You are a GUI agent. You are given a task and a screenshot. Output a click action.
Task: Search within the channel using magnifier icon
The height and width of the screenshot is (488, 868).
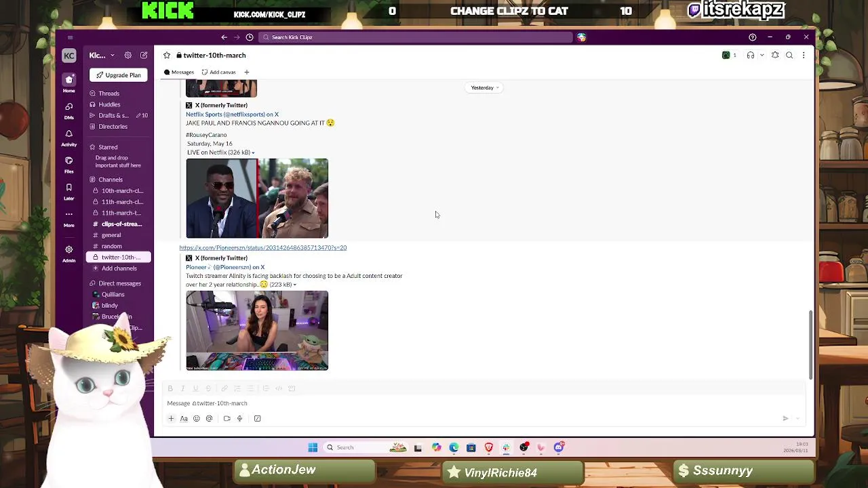789,56
